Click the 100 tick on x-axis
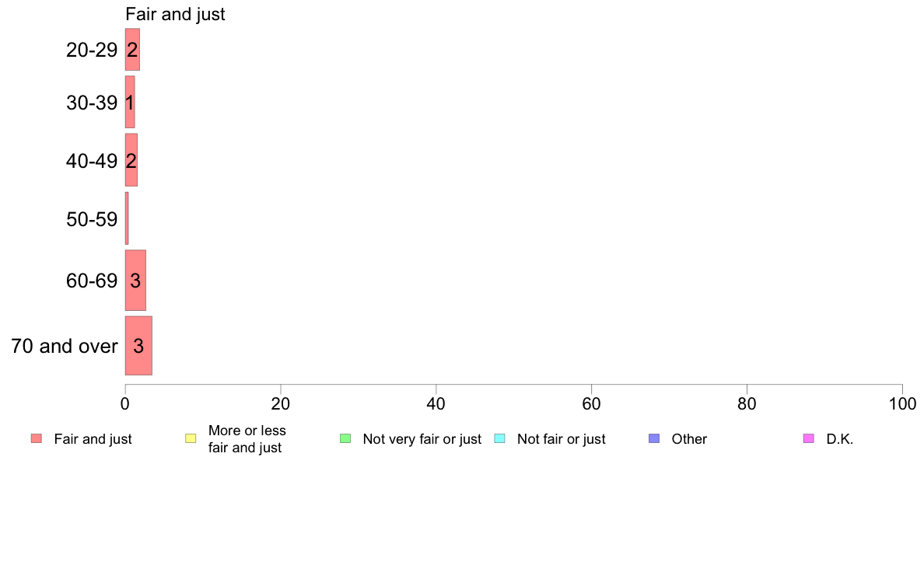Image resolution: width=924 pixels, height=572 pixels. (902, 403)
